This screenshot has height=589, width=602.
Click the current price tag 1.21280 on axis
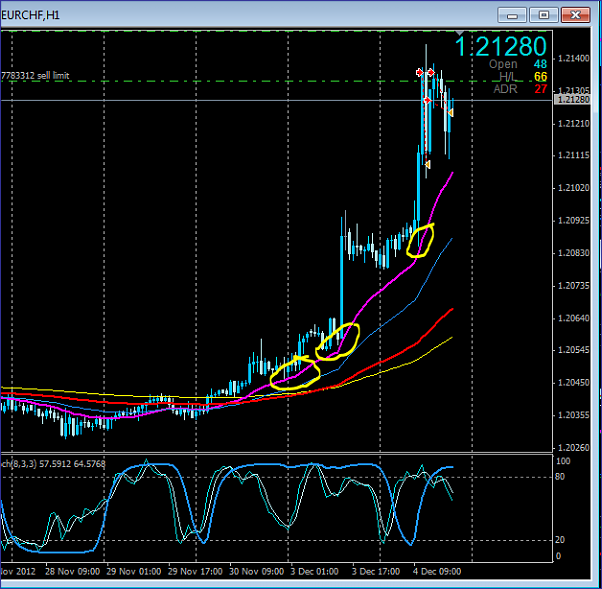click(572, 100)
